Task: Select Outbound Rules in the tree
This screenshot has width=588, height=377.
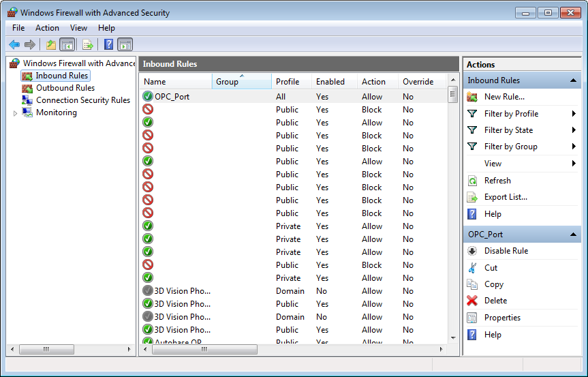Action: click(x=65, y=88)
